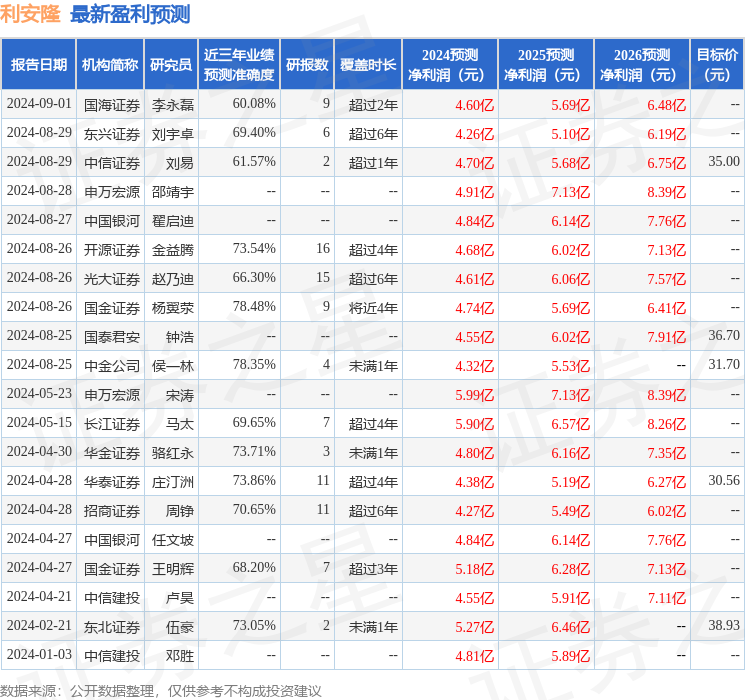Click the 6.48亿 profit forecast
The width and height of the screenshot is (745, 700).
pyautogui.click(x=667, y=105)
